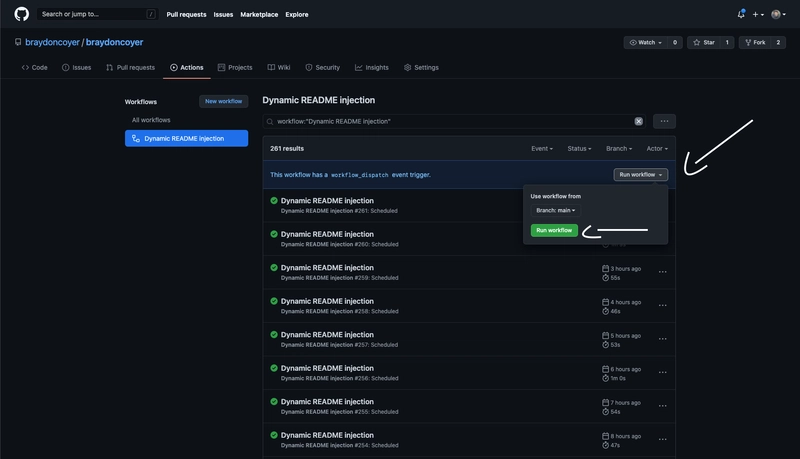Open the Status filter dropdown
The height and width of the screenshot is (459, 800).
(x=579, y=148)
